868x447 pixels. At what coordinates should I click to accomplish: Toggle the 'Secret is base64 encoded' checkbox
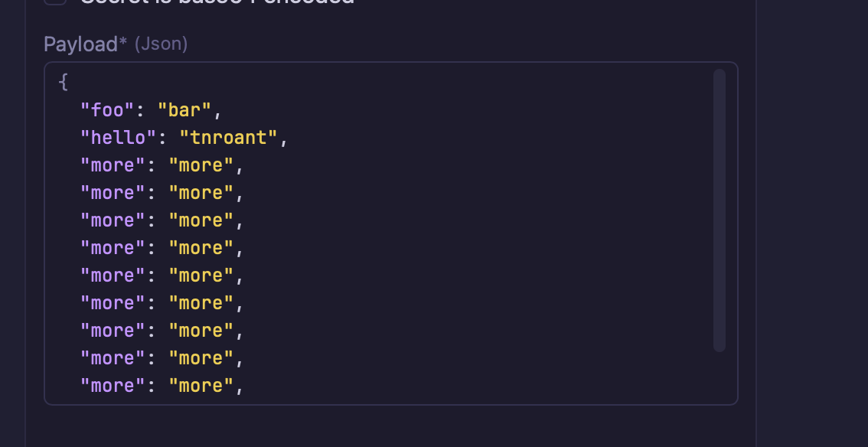click(54, 2)
